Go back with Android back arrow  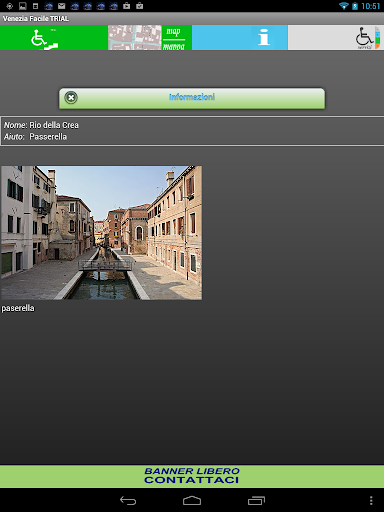(128, 500)
